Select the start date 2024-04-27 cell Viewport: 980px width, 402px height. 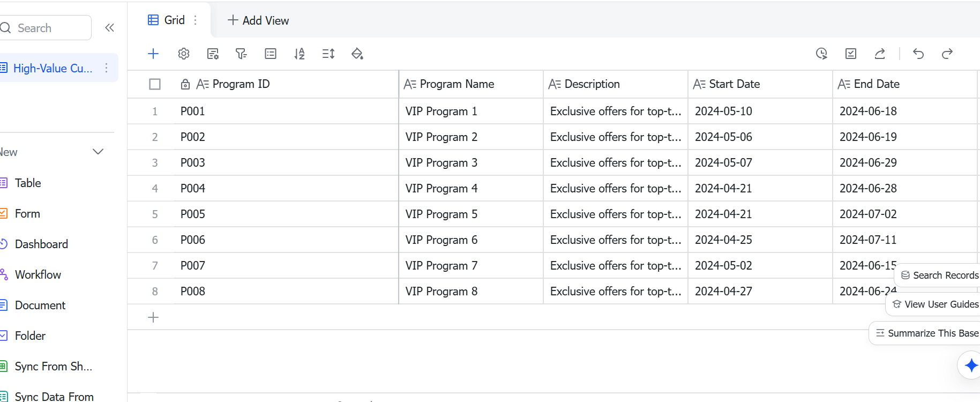760,291
